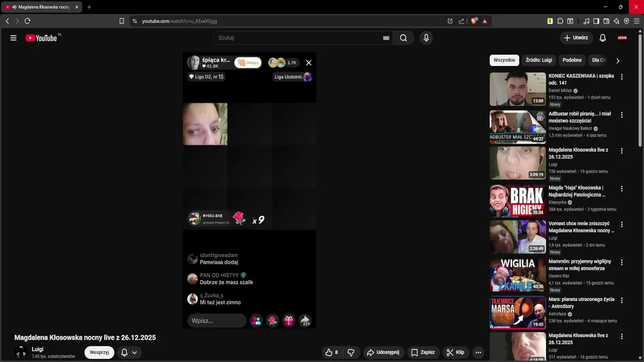The height and width of the screenshot is (362, 644).
Task: Open YouTube notifications bell
Action: pyautogui.click(x=603, y=38)
